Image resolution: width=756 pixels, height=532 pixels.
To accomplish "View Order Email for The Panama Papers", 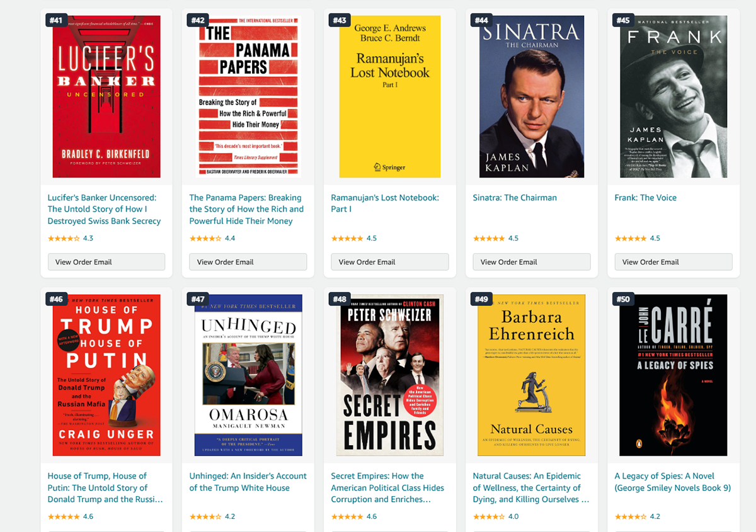I will [248, 262].
